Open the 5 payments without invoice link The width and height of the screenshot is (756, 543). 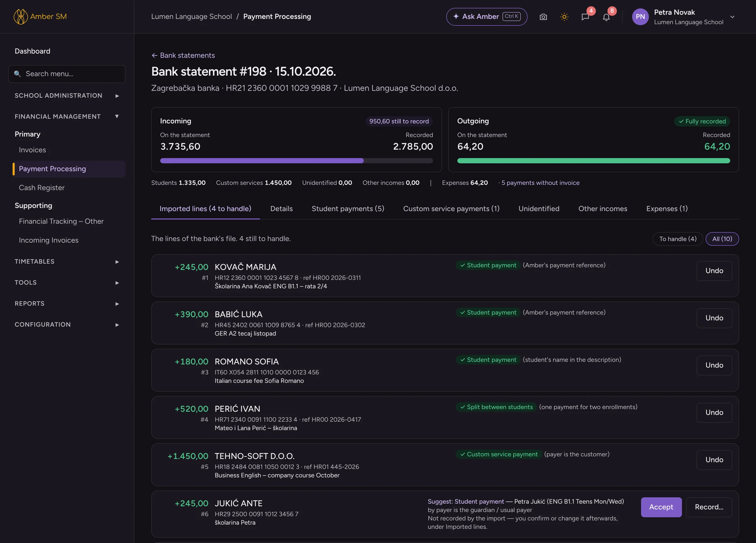pyautogui.click(x=540, y=183)
